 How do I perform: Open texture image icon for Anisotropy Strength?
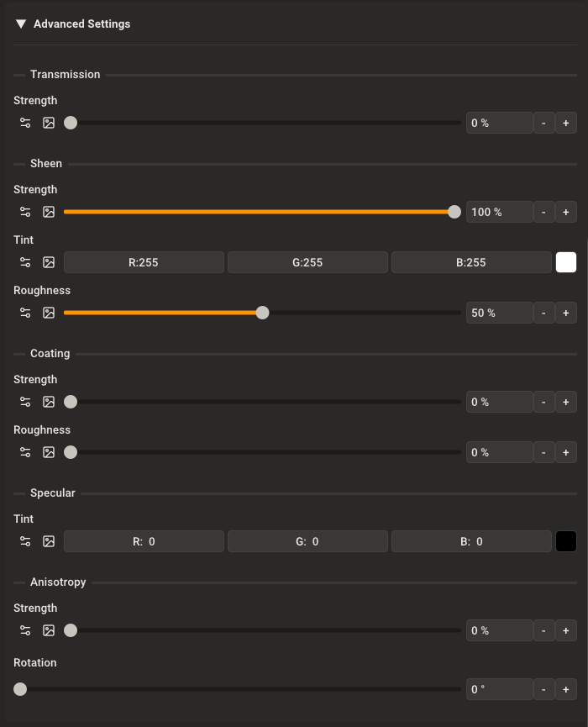(x=49, y=630)
